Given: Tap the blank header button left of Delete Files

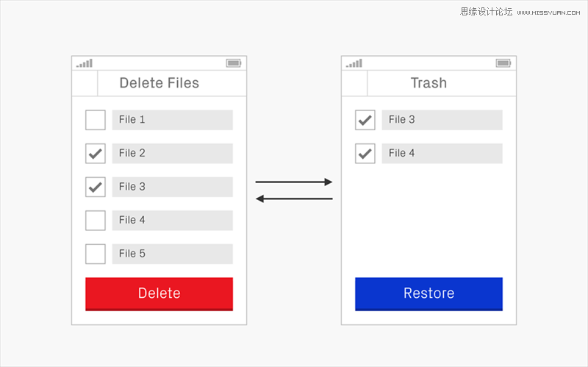Looking at the screenshot, I should click(85, 83).
